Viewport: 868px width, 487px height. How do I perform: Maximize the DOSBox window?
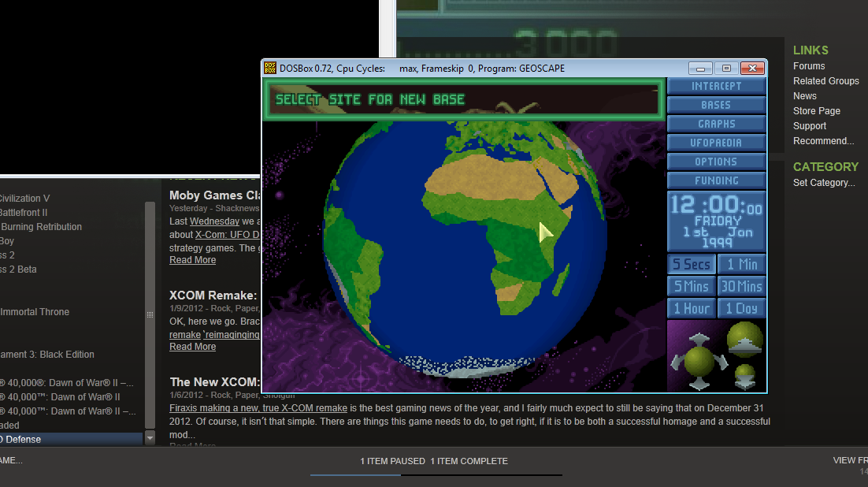[726, 68]
